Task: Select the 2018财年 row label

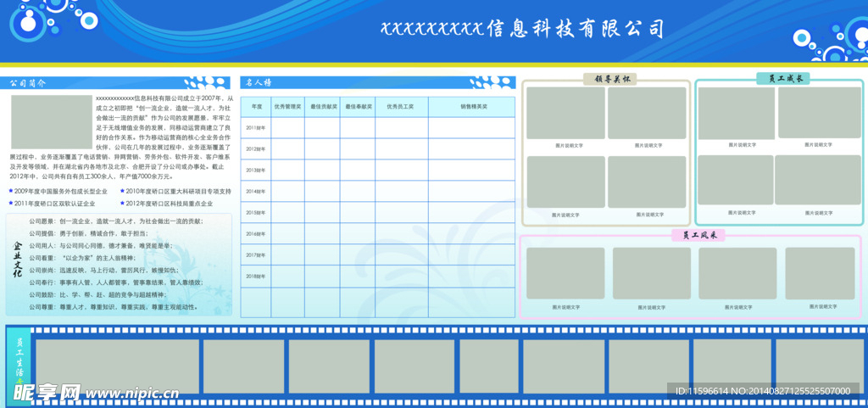Action: tap(255, 277)
